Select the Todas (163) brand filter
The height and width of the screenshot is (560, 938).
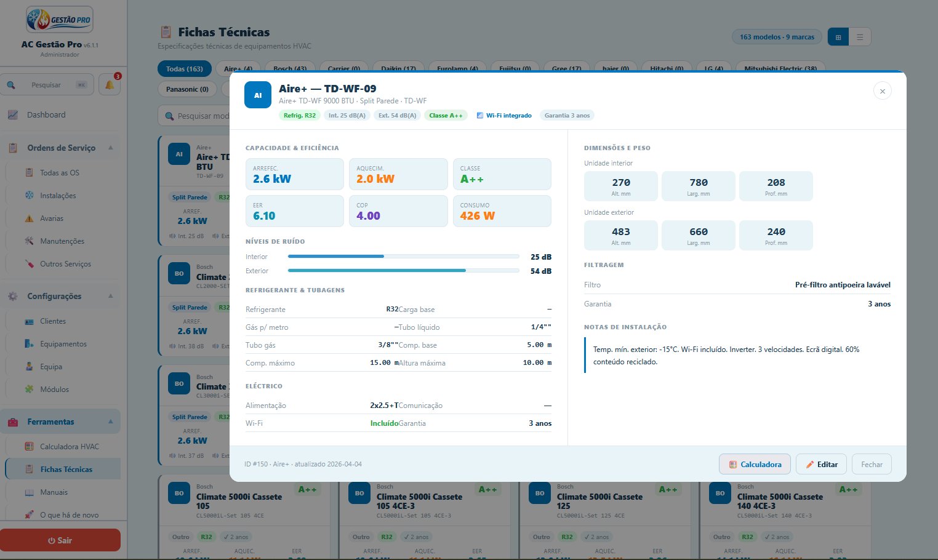(185, 69)
